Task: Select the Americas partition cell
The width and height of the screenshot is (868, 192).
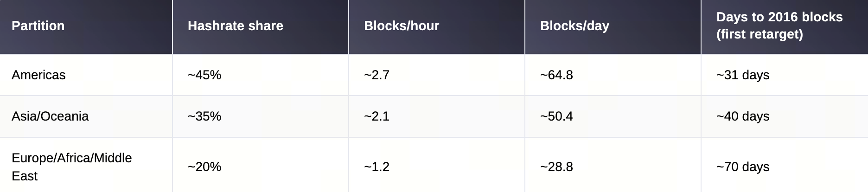Action: 38,75
